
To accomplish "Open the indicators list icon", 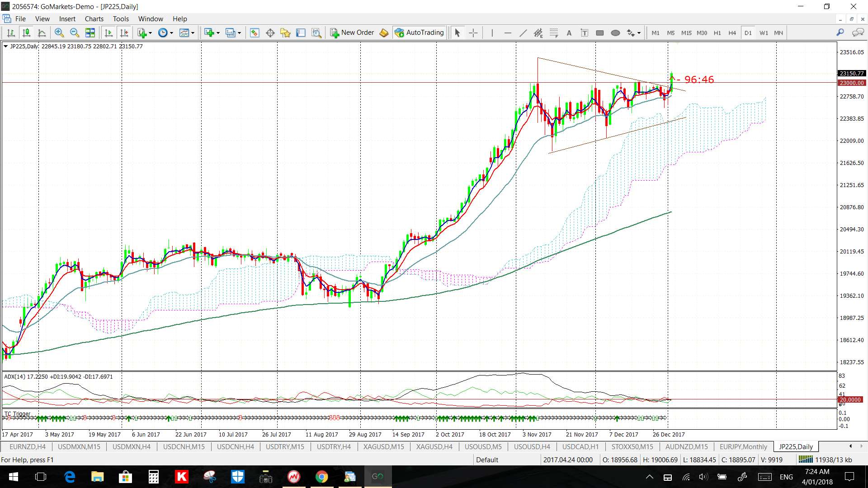I will click(142, 33).
